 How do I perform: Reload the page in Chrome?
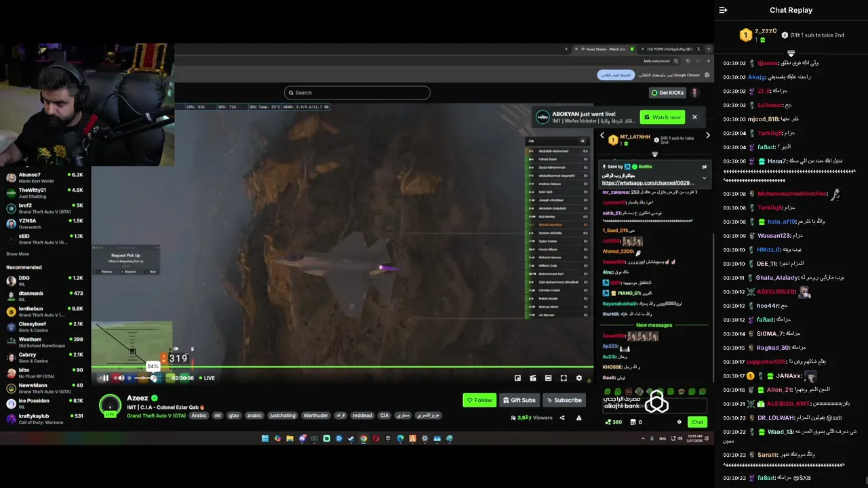tap(688, 61)
